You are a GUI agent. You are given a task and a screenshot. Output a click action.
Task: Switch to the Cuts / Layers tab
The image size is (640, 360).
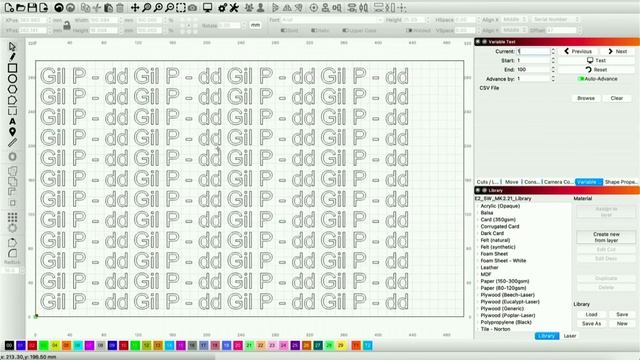[487, 182]
